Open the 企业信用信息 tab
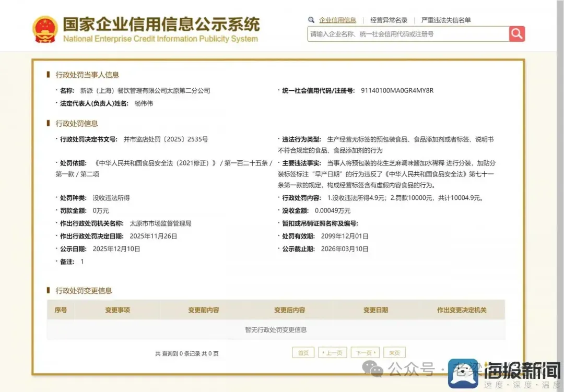 click(x=337, y=20)
